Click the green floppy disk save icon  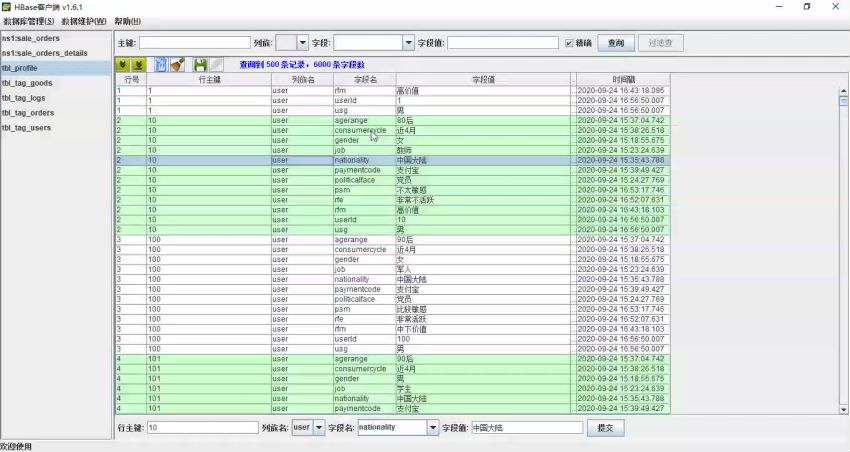tap(201, 64)
